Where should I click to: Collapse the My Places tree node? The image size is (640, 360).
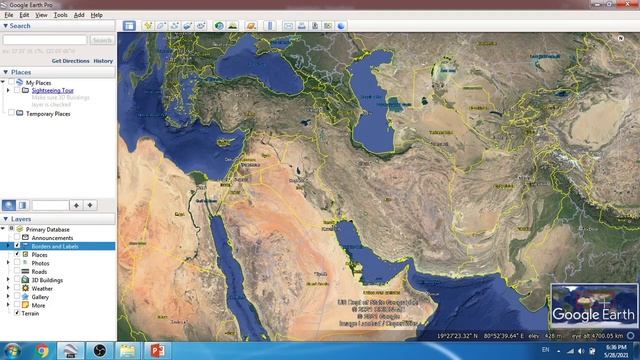tap(3, 82)
